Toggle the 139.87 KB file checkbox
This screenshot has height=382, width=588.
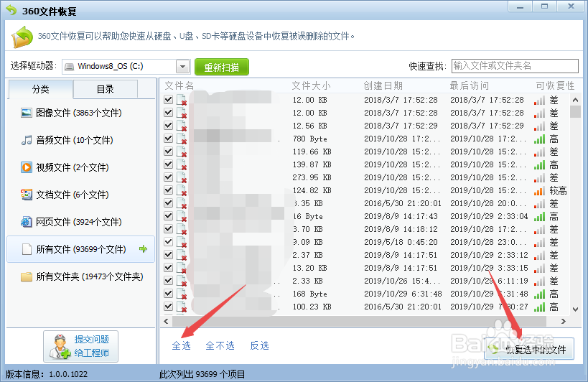click(169, 164)
